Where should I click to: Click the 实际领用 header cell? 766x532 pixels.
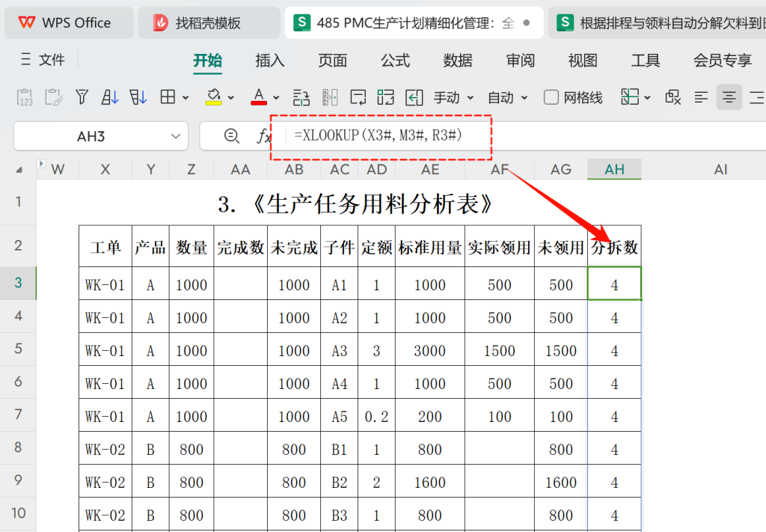[x=499, y=247]
